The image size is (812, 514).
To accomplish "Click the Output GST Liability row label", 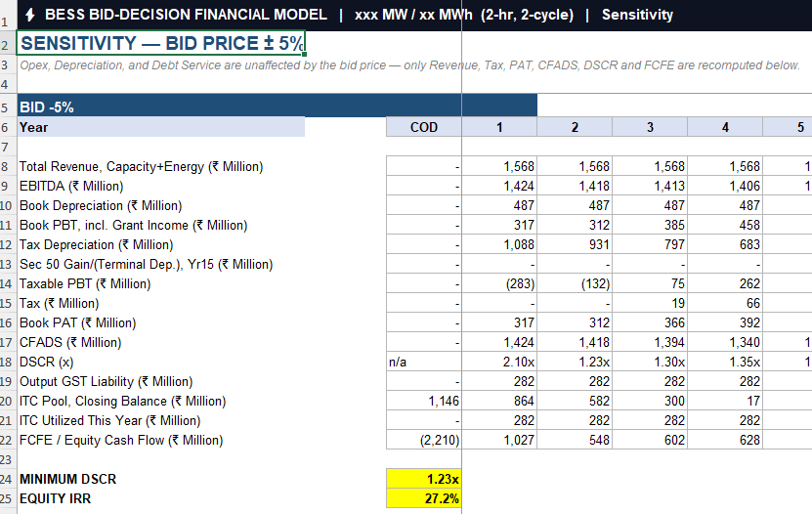I will [x=106, y=381].
